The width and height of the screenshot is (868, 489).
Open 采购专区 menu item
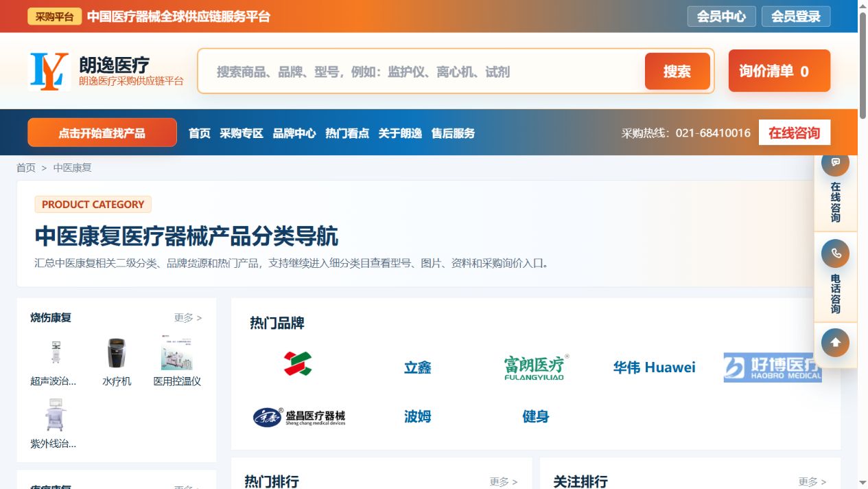click(x=242, y=133)
